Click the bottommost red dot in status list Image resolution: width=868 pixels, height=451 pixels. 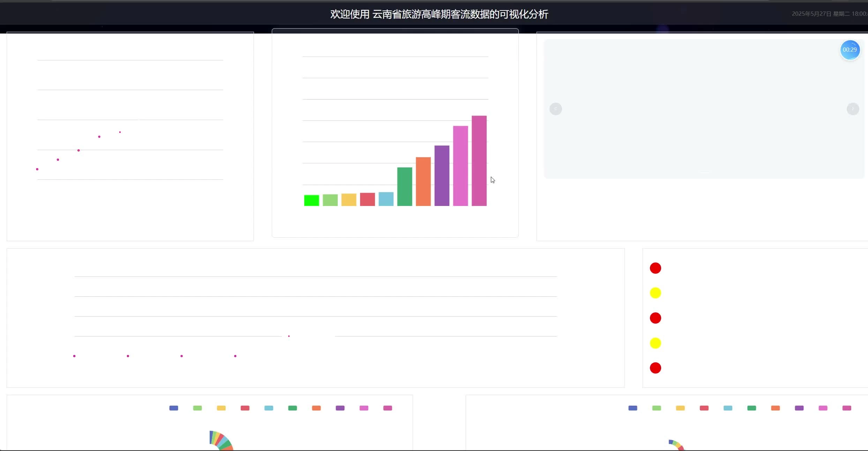(x=655, y=368)
